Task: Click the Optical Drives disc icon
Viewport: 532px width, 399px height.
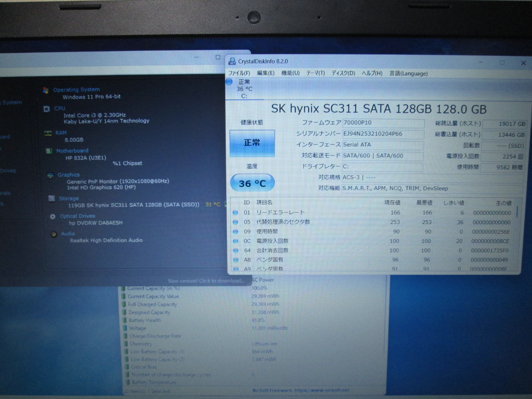Action: pos(53,216)
